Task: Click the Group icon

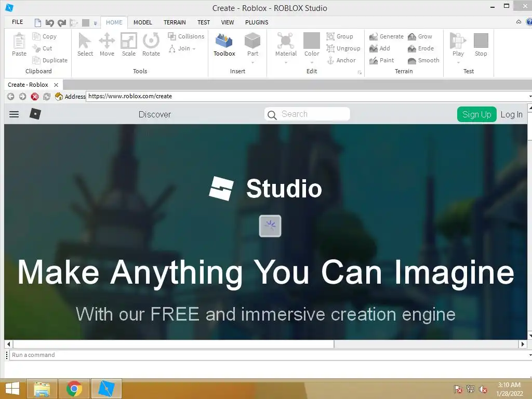Action: pyautogui.click(x=330, y=36)
